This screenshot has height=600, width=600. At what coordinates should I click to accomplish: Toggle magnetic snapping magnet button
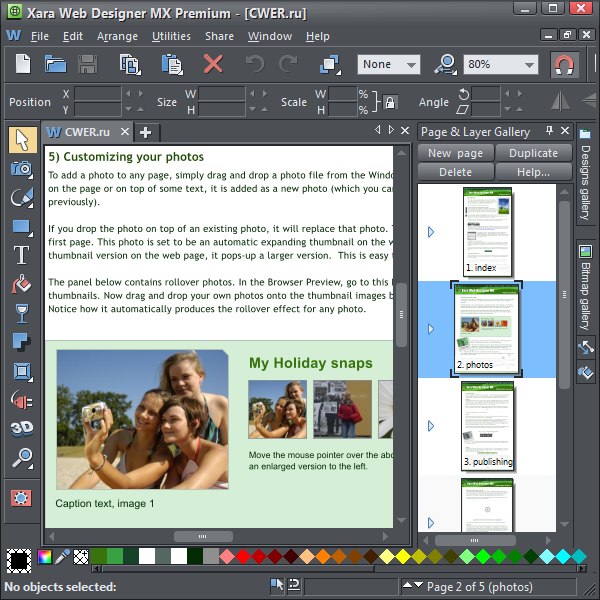tap(564, 64)
